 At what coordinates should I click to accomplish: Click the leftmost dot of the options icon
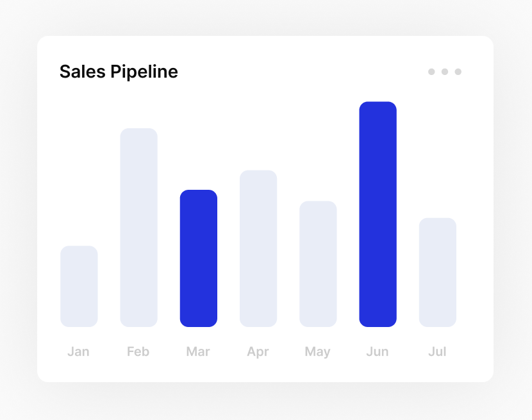point(431,72)
